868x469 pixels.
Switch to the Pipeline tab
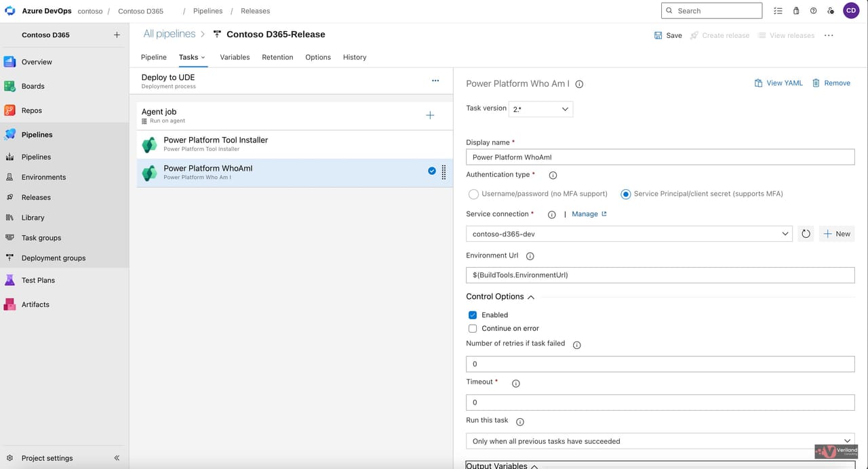153,57
